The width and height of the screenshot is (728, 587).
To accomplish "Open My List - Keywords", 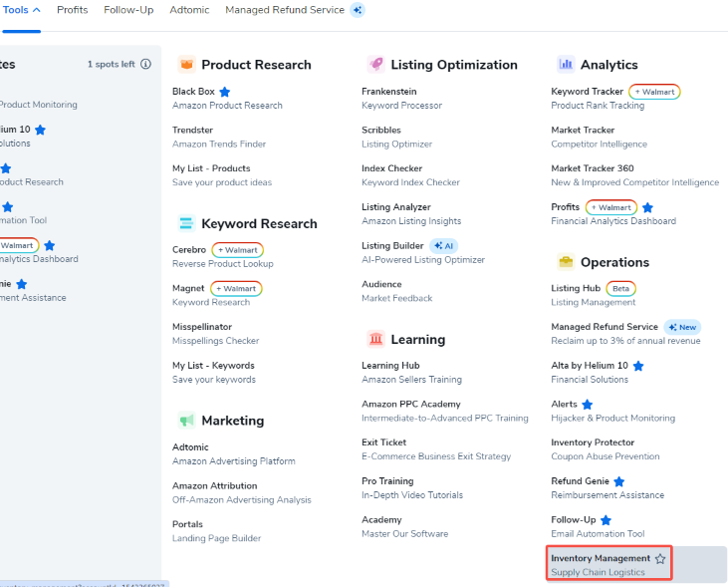I will pyautogui.click(x=213, y=373).
